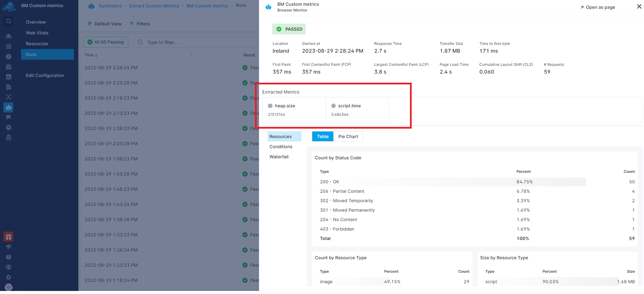Click the heap.size gray status dot
Screen dimensions: 644x294
(270, 106)
